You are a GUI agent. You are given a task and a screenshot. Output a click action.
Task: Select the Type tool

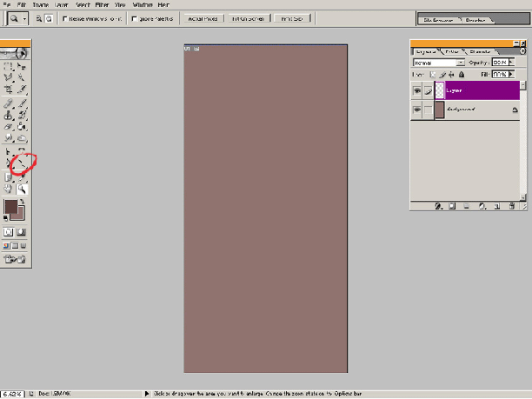[22, 151]
